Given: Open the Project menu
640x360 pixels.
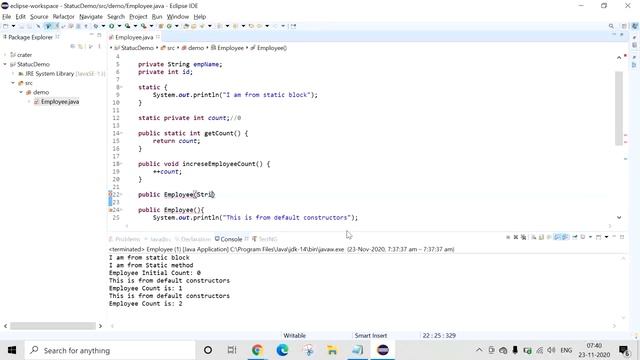Looking at the screenshot, I should (x=138, y=17).
